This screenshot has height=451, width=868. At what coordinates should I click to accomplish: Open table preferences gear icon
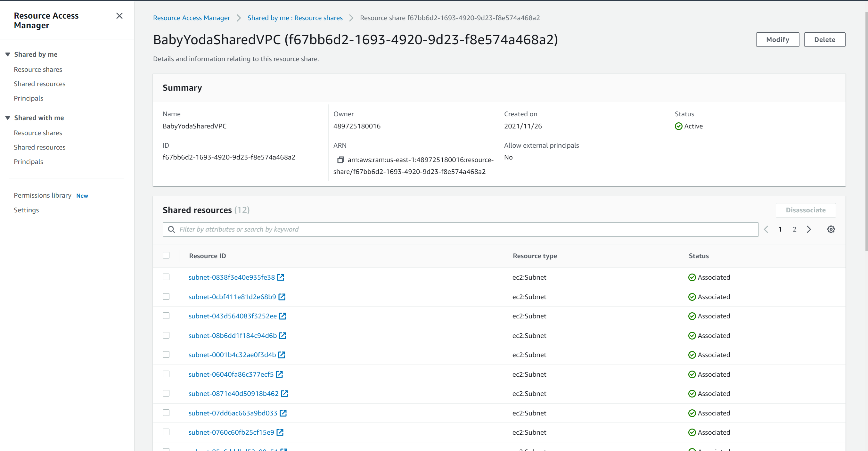tap(831, 229)
